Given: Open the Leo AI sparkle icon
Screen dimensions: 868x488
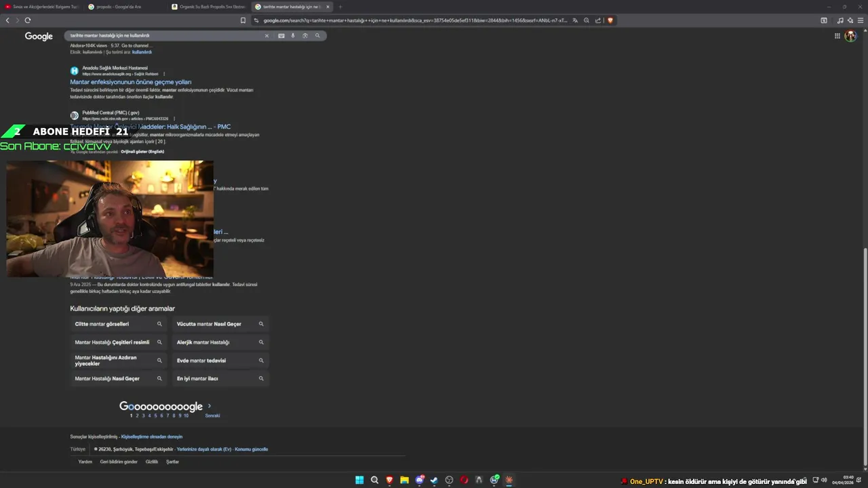Looking at the screenshot, I should coord(850,20).
